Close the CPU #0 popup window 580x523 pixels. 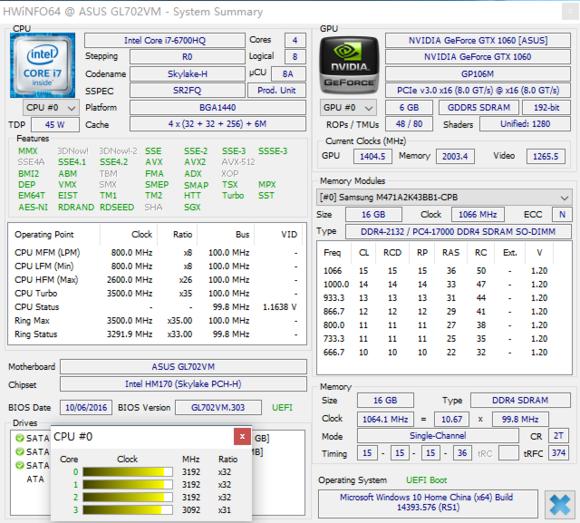(x=242, y=437)
